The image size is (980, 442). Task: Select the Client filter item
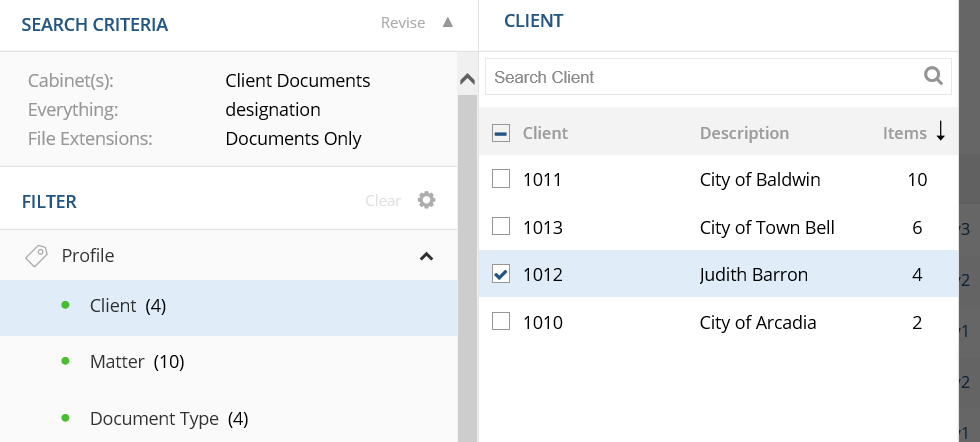coord(113,306)
